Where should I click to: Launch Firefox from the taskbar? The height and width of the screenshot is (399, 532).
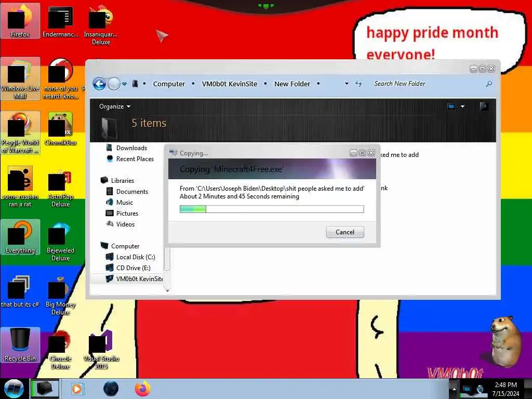pyautogui.click(x=142, y=389)
